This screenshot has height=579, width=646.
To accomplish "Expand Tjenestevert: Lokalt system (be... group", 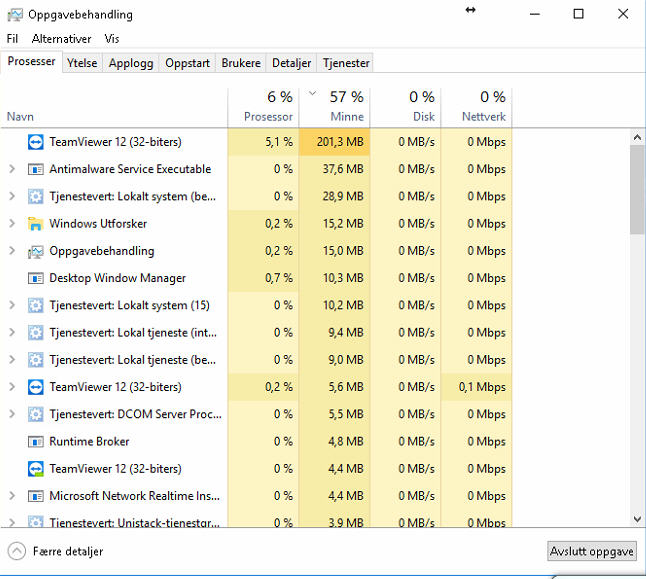I will 12,196.
